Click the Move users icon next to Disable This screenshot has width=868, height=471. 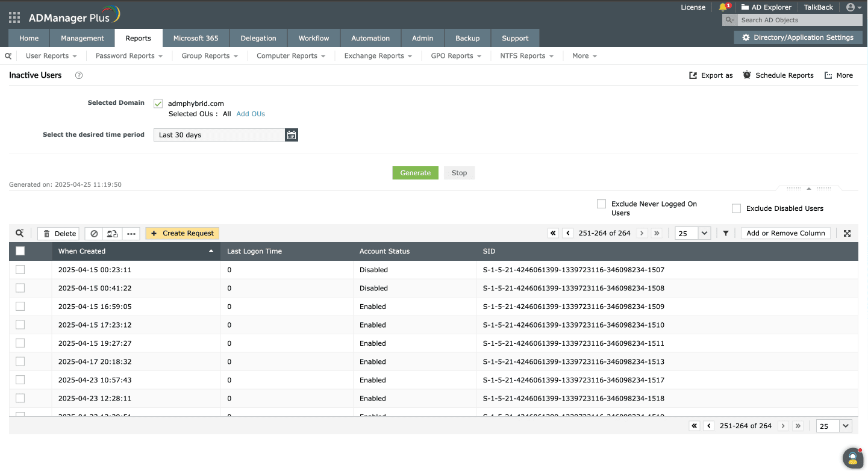tap(112, 233)
